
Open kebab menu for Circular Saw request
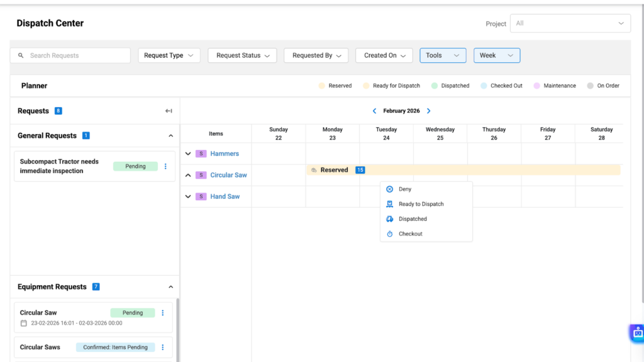163,313
